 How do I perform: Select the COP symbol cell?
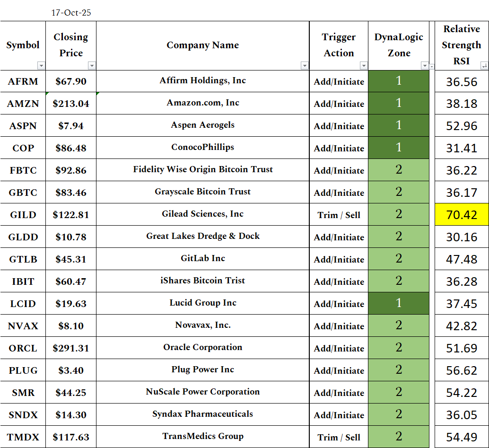click(23, 148)
